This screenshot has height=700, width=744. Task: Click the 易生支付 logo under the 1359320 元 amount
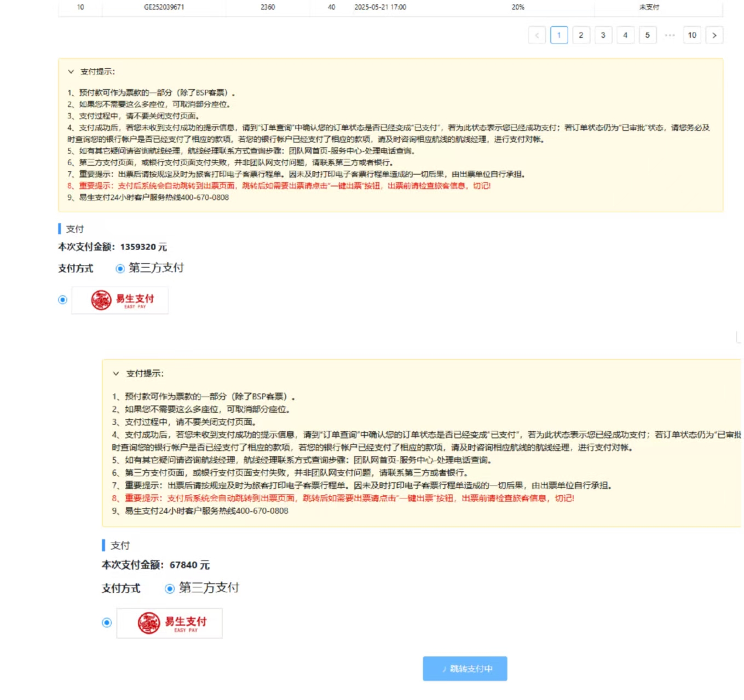click(x=120, y=300)
